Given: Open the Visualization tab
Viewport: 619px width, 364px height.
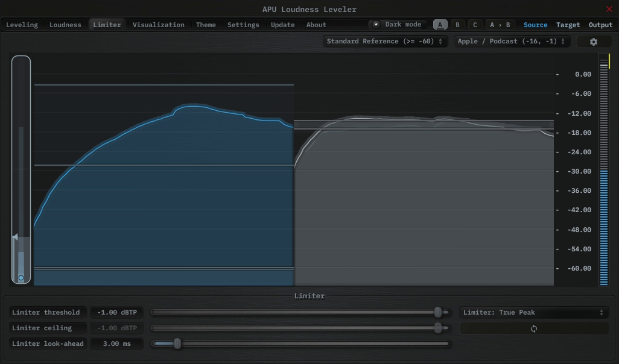Looking at the screenshot, I should coord(158,25).
